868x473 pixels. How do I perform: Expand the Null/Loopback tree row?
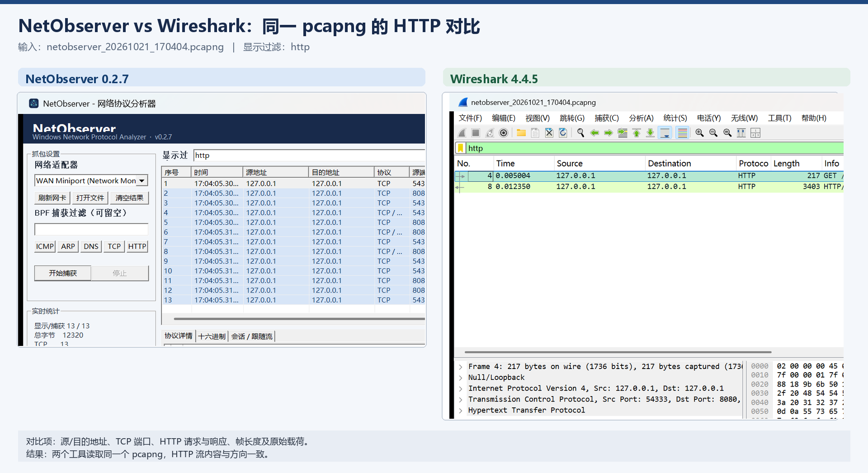[x=461, y=378]
